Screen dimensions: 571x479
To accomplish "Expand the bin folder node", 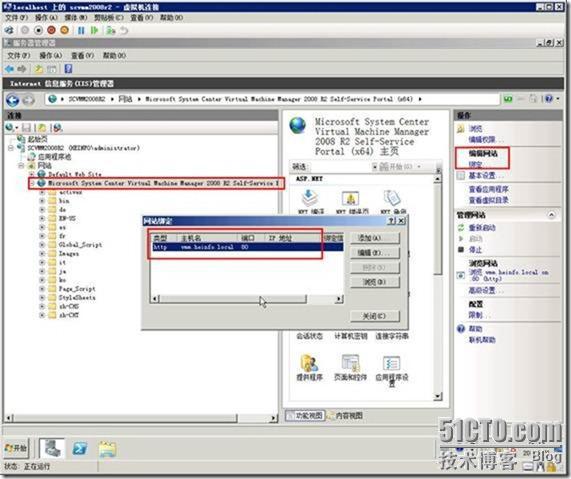I will 42,201.
